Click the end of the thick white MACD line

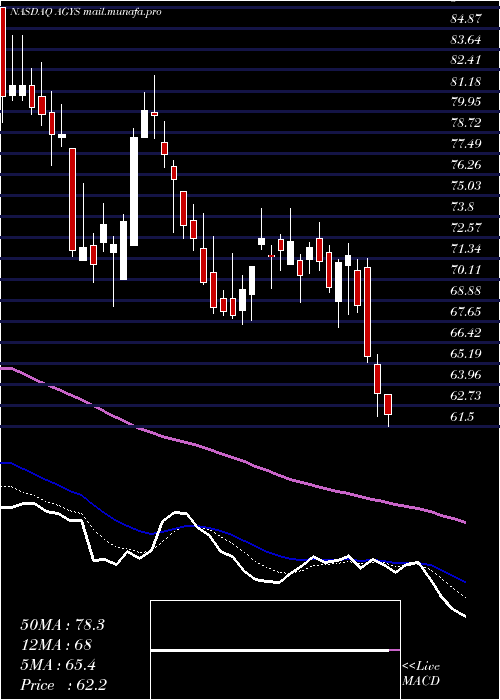tap(465, 617)
